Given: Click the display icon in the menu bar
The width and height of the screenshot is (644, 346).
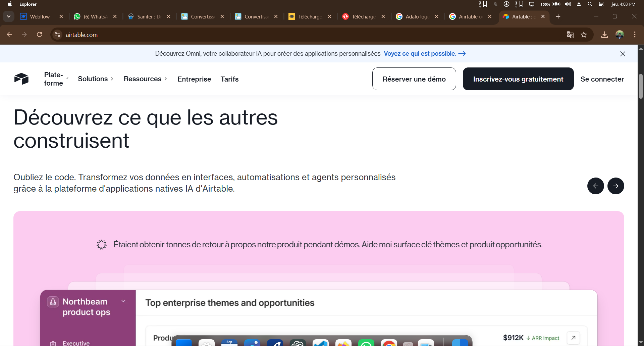Looking at the screenshot, I should [x=532, y=4].
